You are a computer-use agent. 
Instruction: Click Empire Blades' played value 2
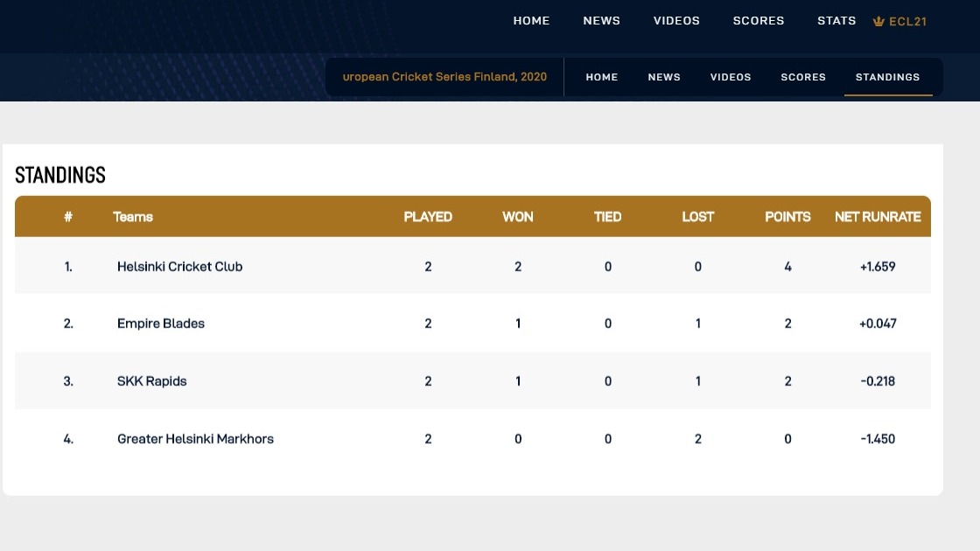[x=428, y=324]
